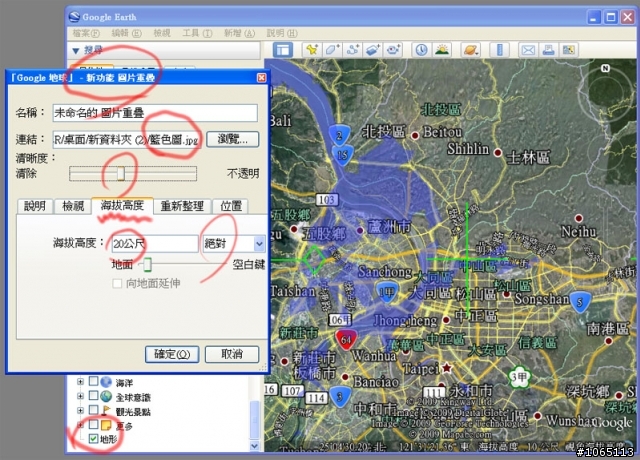Open the planet switcher icon

[x=470, y=50]
